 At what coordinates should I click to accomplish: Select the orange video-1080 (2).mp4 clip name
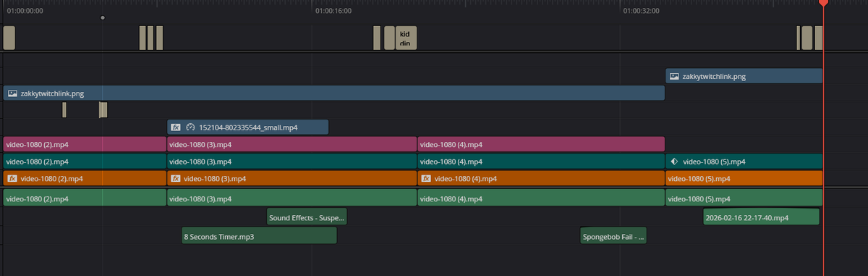tap(51, 178)
